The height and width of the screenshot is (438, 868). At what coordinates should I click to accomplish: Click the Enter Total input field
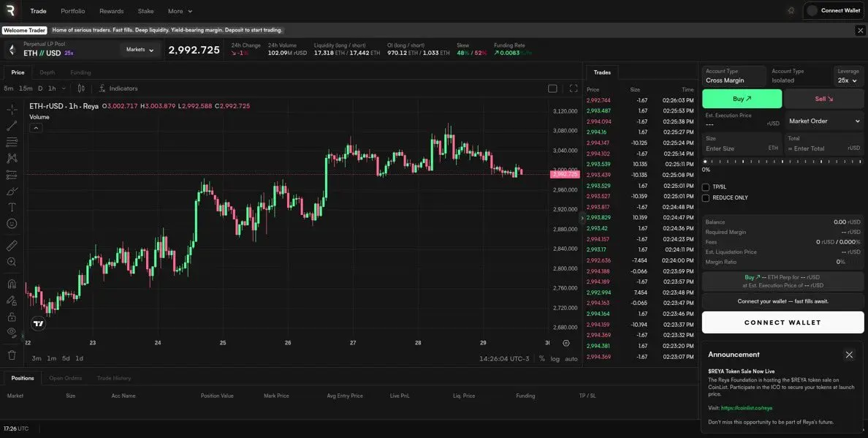click(x=823, y=144)
